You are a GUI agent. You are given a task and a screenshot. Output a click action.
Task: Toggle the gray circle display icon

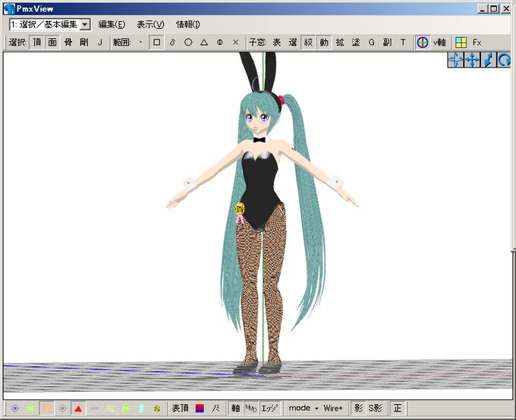[62, 409]
